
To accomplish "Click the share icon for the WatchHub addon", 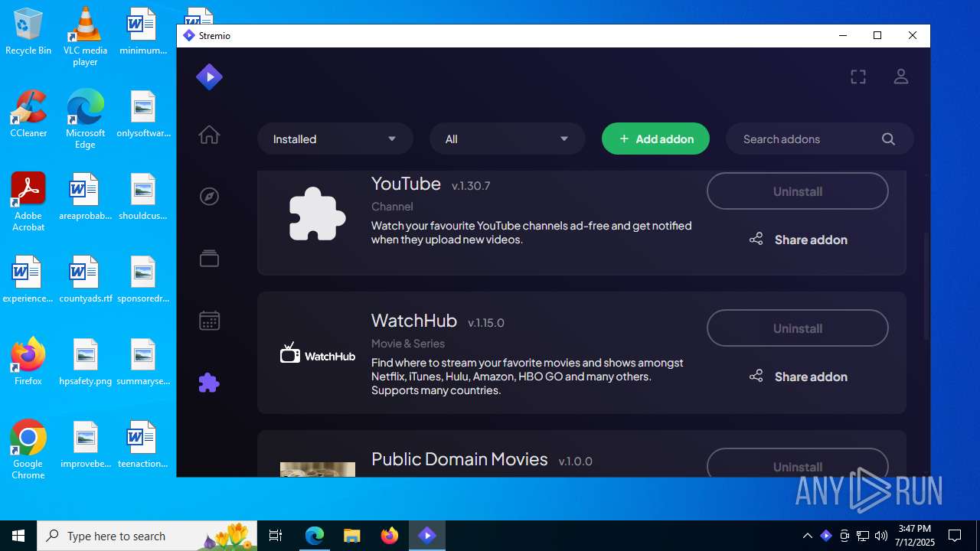I will tap(756, 377).
